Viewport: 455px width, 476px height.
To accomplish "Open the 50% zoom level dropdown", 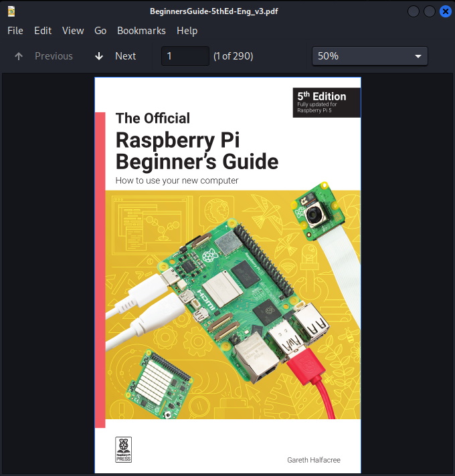I will pos(370,56).
